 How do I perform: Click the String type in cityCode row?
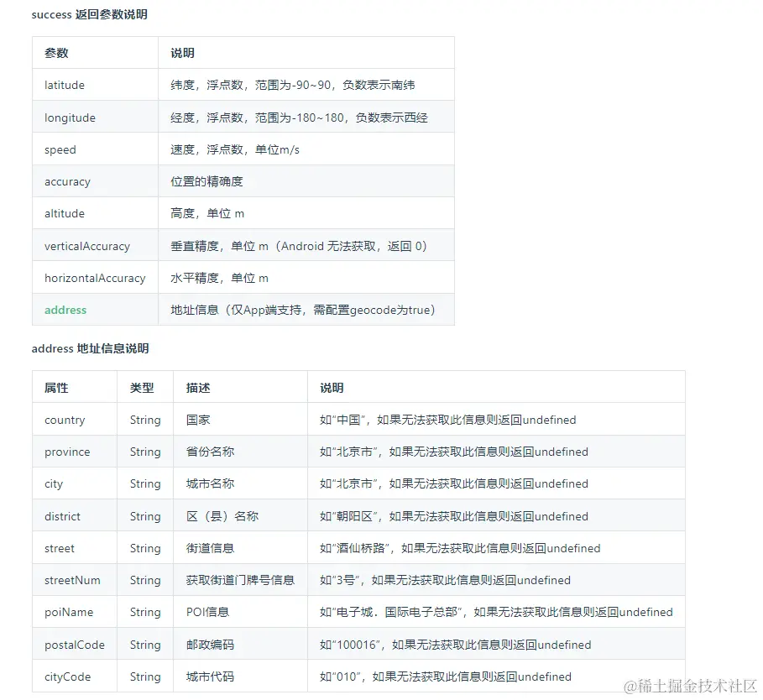click(145, 676)
